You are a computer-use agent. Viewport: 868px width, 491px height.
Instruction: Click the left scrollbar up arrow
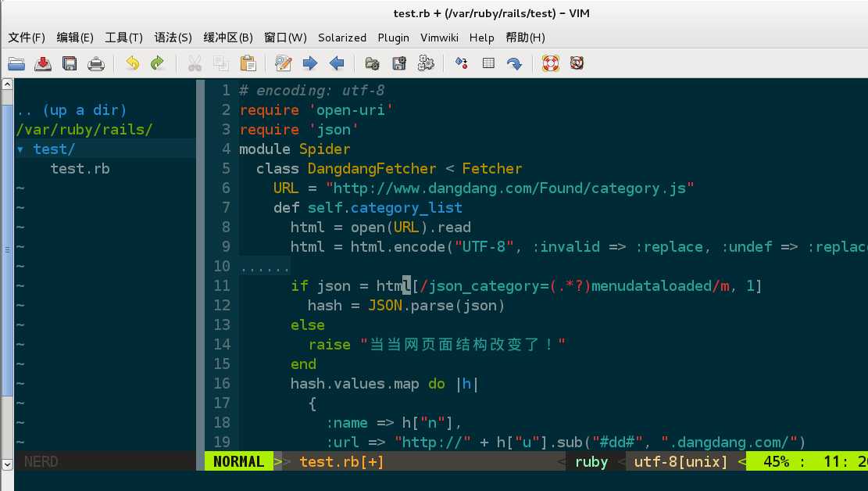7,84
